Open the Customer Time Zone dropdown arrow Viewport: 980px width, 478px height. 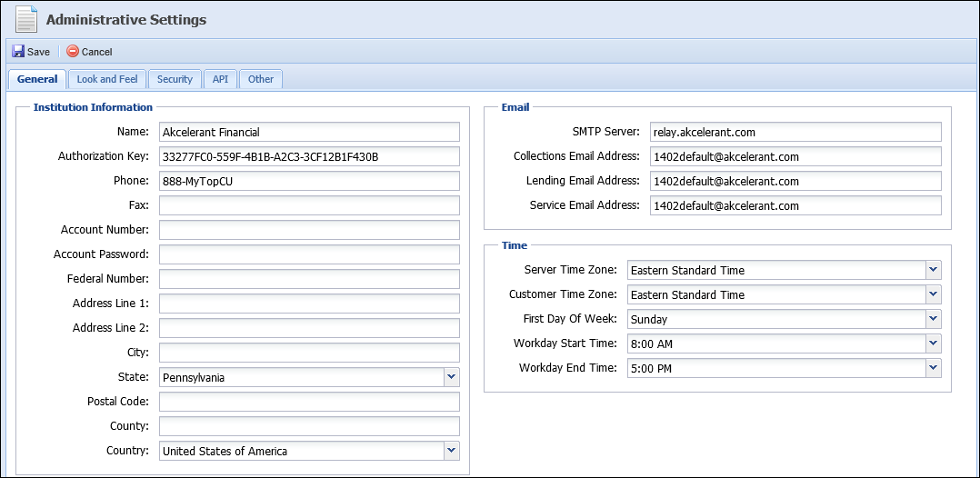tap(934, 294)
